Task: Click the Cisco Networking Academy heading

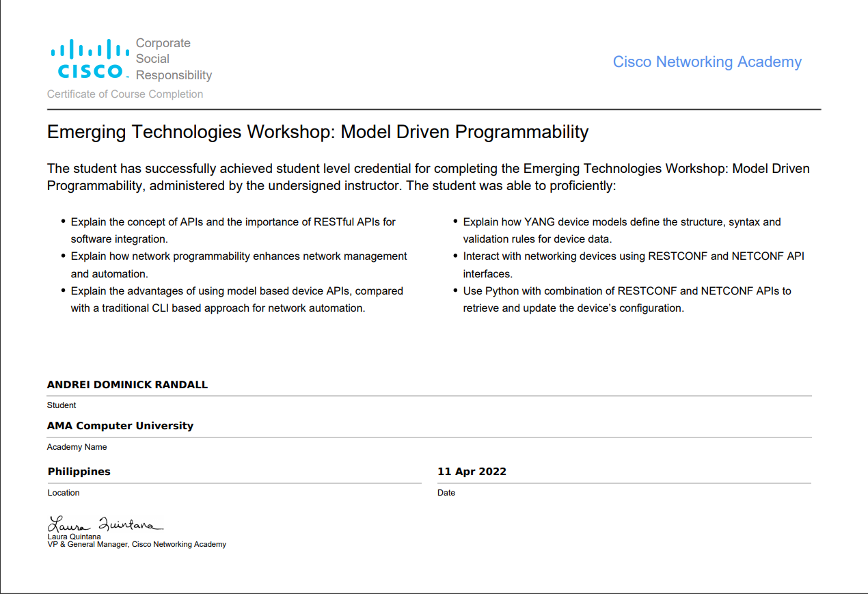Action: [x=707, y=62]
